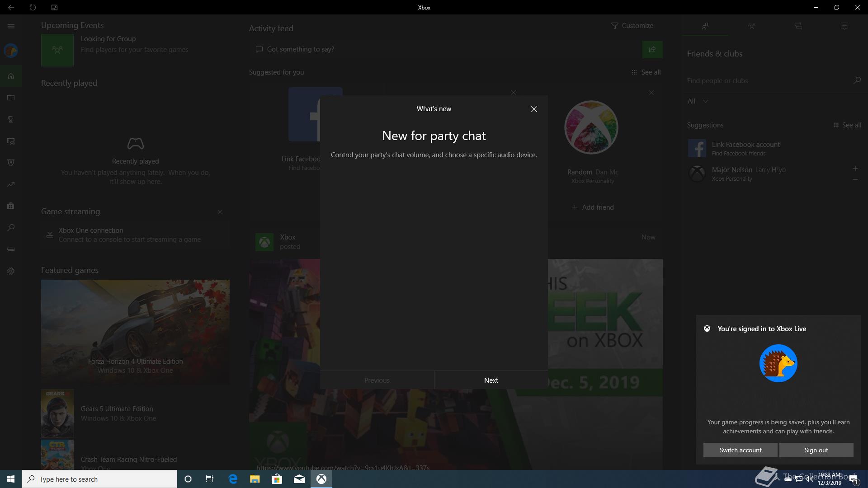Click See all next to Suggested for you

[x=646, y=72]
